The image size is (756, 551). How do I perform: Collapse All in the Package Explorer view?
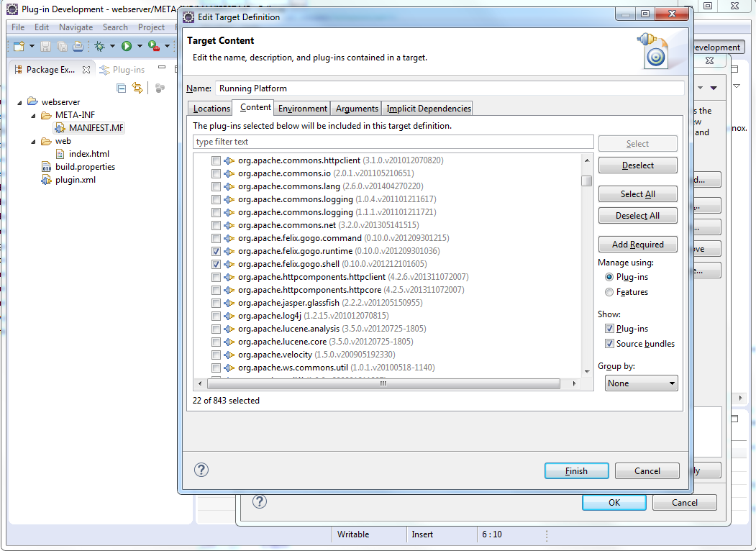121,88
